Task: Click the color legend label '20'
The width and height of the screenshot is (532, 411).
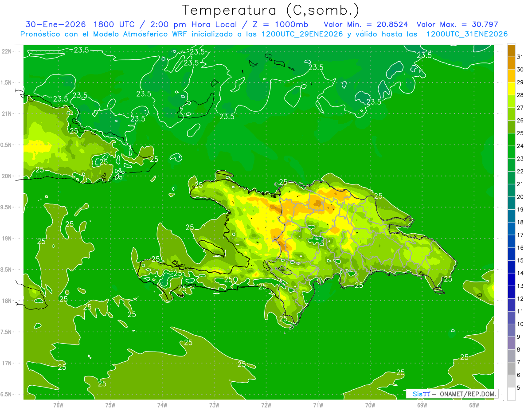Action: pyautogui.click(x=520, y=197)
